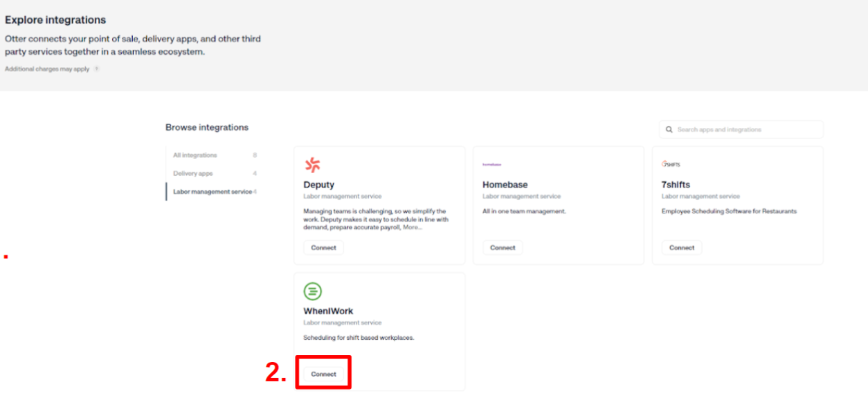Click the Otter ecosystem description paragraph

point(133,45)
